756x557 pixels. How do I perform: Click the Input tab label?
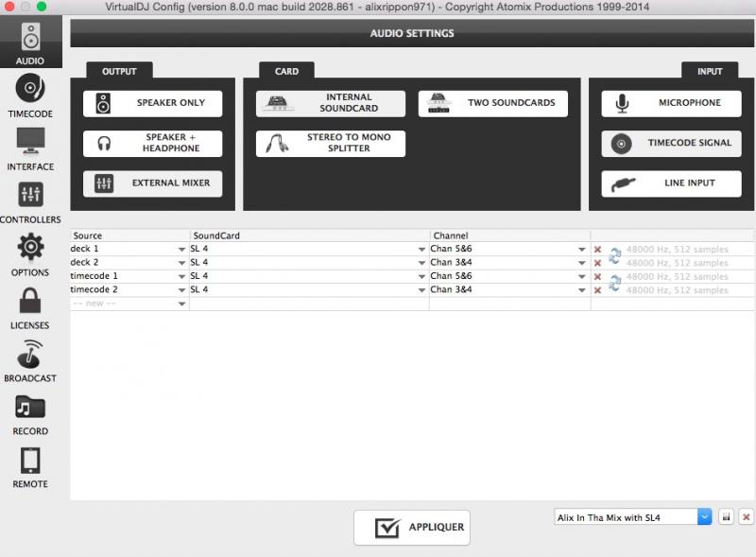710,71
